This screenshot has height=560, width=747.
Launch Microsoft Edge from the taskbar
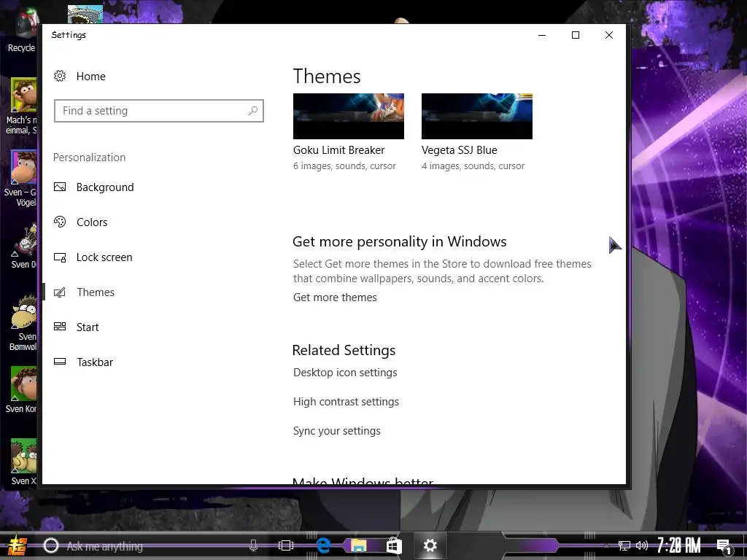point(323,545)
